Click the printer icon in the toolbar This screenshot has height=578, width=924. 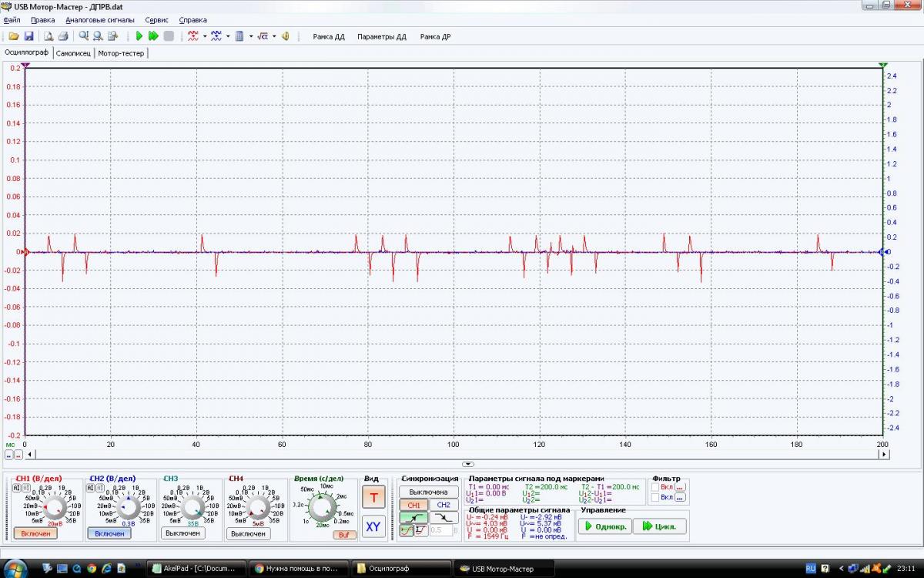(x=63, y=36)
